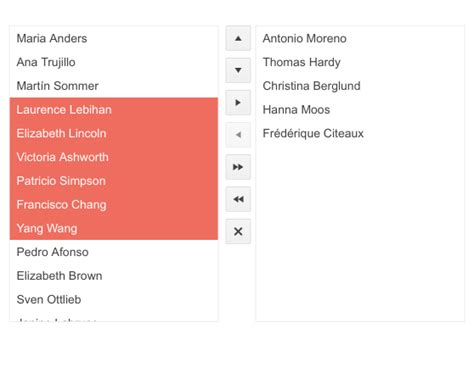Transfer selected items to the right list
The height and width of the screenshot is (373, 474).
coord(238,103)
